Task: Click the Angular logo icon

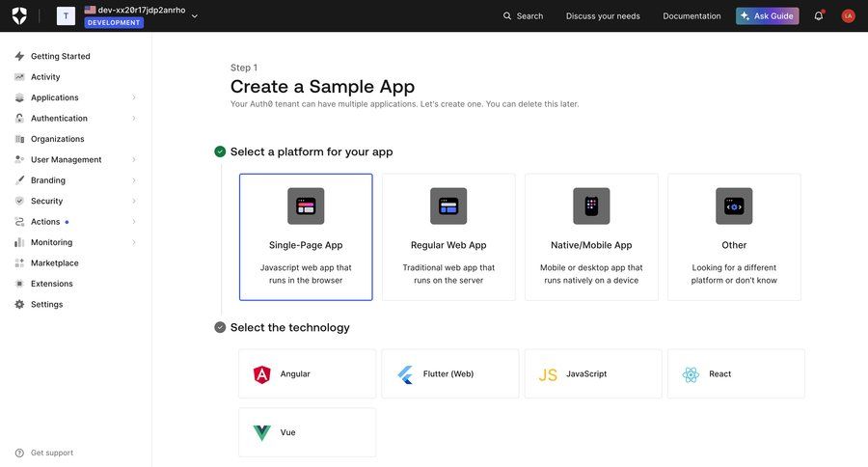Action: (x=261, y=374)
